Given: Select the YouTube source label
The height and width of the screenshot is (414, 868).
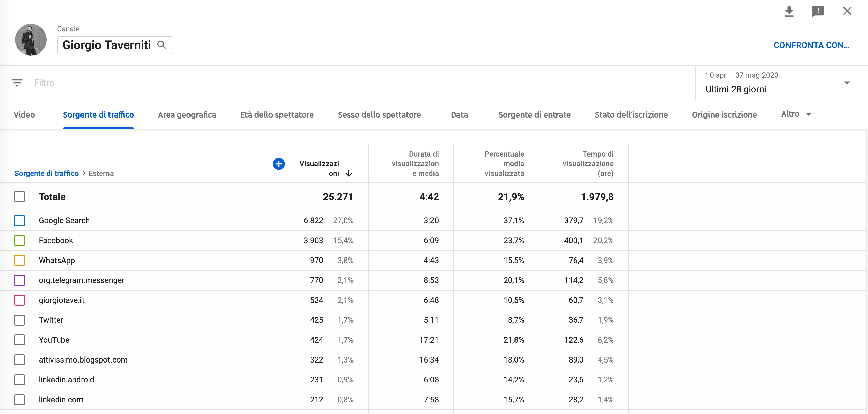Looking at the screenshot, I should coord(54,340).
